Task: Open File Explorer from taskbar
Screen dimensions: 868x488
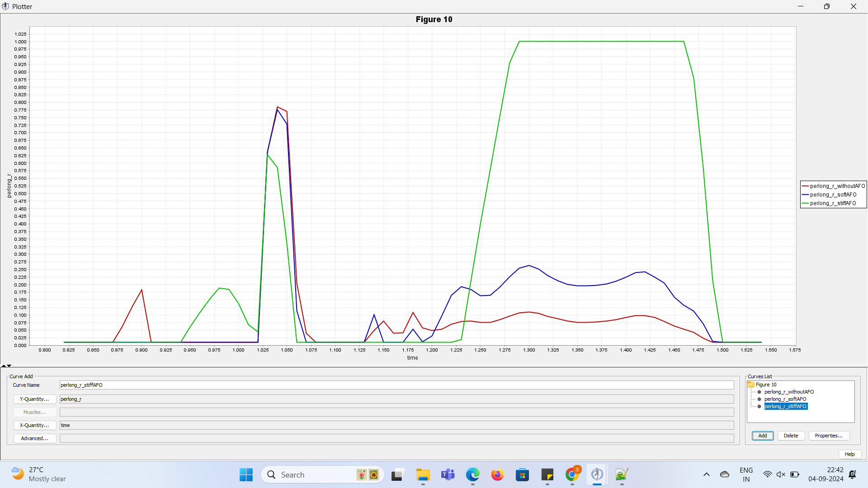Action: click(x=423, y=474)
